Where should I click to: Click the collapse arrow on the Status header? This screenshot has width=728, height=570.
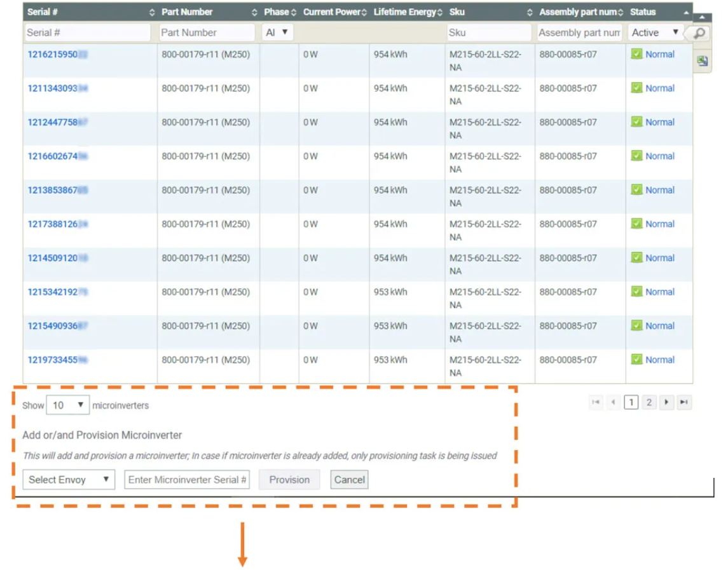(685, 11)
